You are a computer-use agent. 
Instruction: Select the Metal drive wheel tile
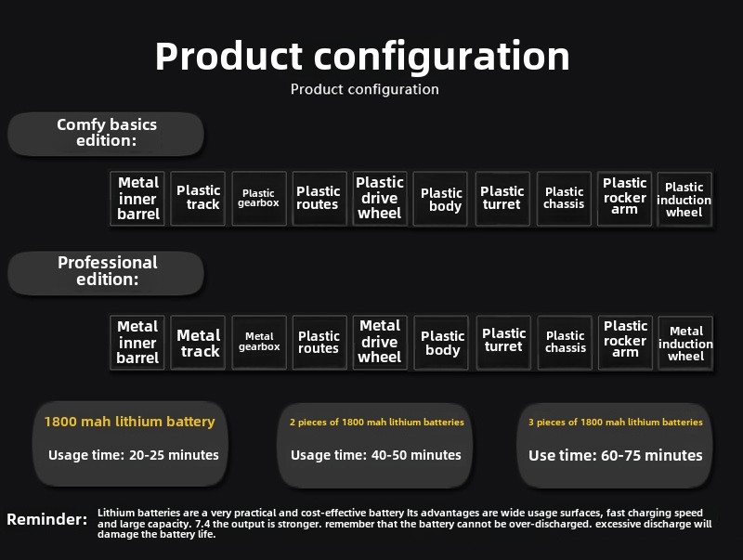click(x=380, y=343)
